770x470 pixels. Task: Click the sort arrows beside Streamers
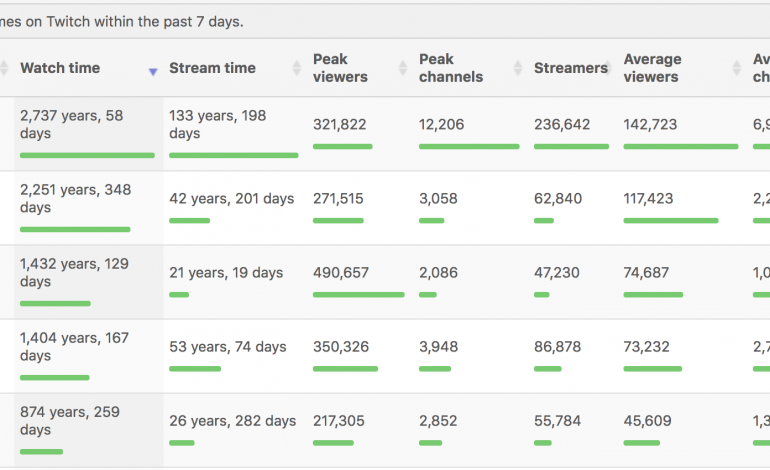click(x=612, y=68)
